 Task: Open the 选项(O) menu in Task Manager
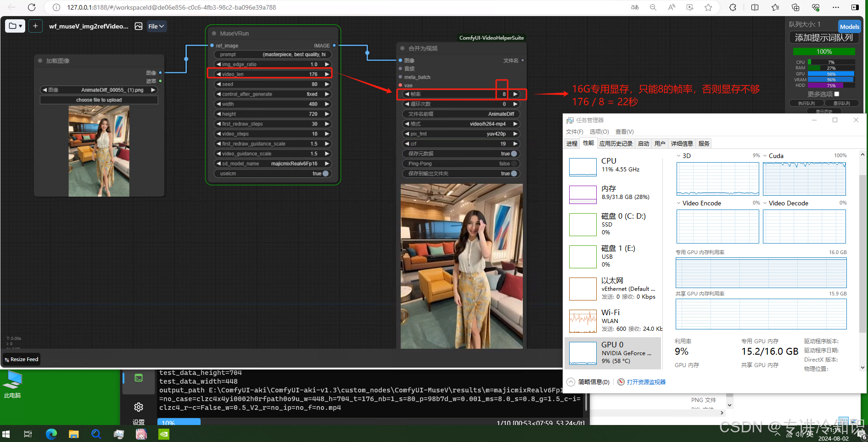pyautogui.click(x=599, y=132)
